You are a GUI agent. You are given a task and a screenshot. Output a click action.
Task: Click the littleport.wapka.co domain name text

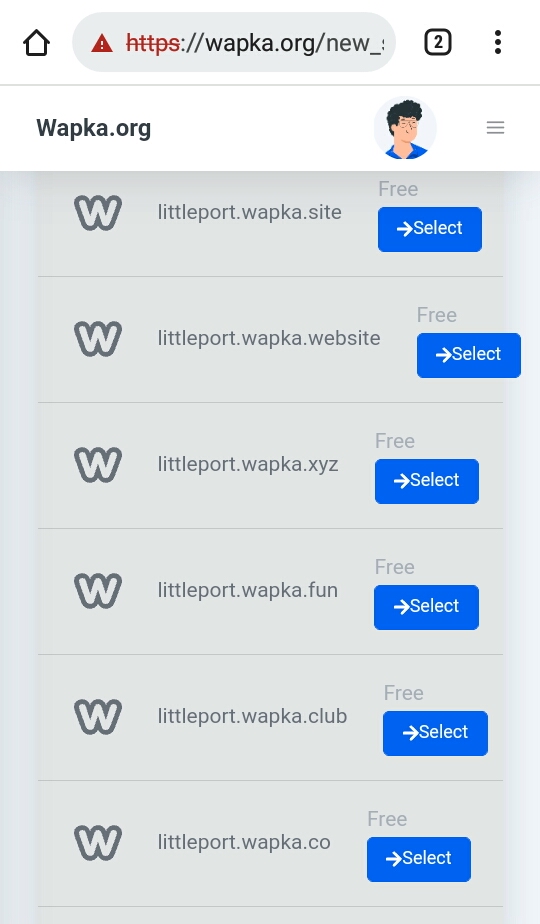point(244,842)
